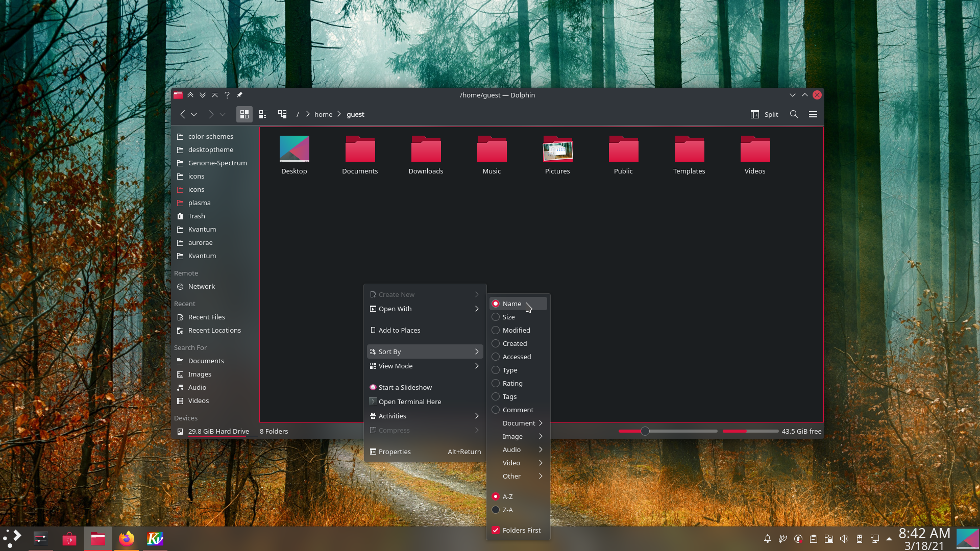Open the Downloads folder
Screen dimensions: 980x551
(x=426, y=155)
